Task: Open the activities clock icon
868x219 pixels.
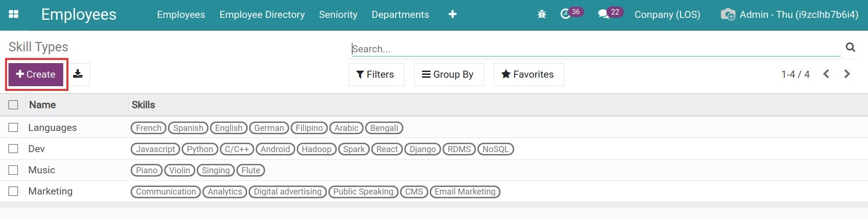Action: 565,14
